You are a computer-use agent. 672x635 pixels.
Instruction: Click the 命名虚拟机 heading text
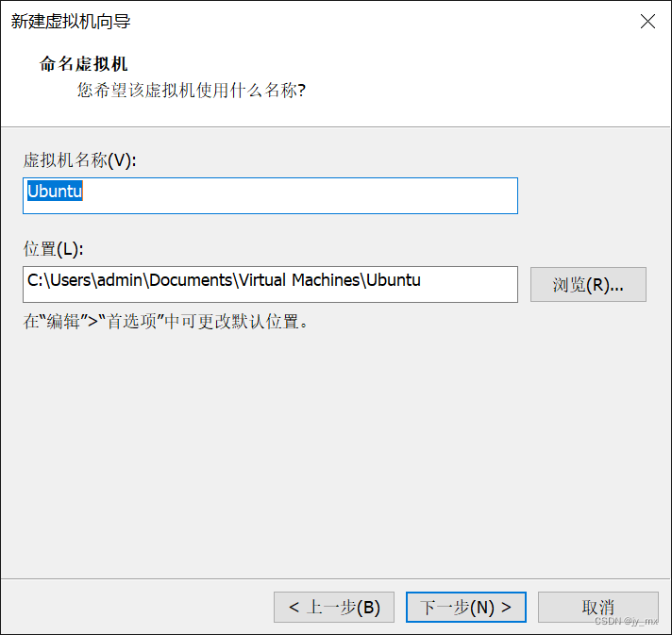coord(84,64)
